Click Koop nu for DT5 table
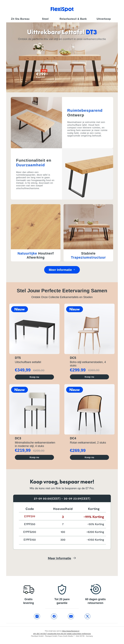Image resolution: width=124 pixels, height=644 pixels. tap(34, 377)
